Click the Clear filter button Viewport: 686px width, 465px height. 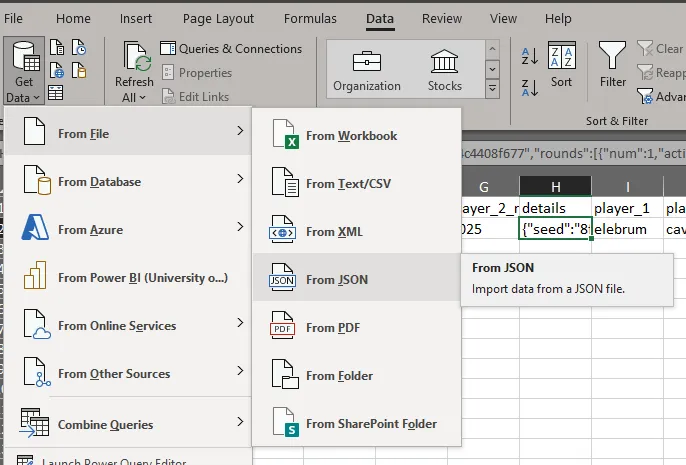click(x=661, y=49)
